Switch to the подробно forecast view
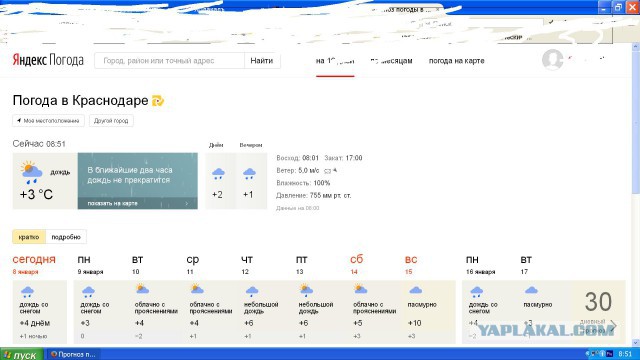This screenshot has height=360, width=640. 66,237
